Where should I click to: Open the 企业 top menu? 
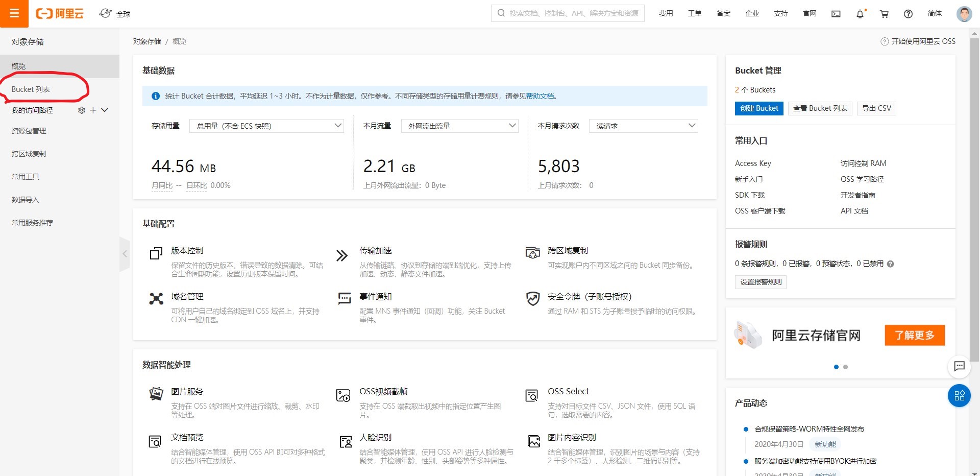(752, 14)
